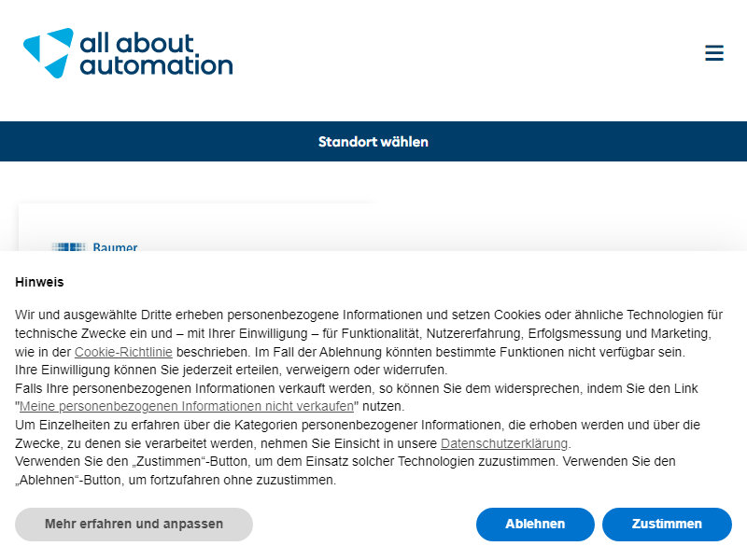Choose the blue Zustimmen consent button
Viewport: 747px width, 560px height.
(667, 525)
